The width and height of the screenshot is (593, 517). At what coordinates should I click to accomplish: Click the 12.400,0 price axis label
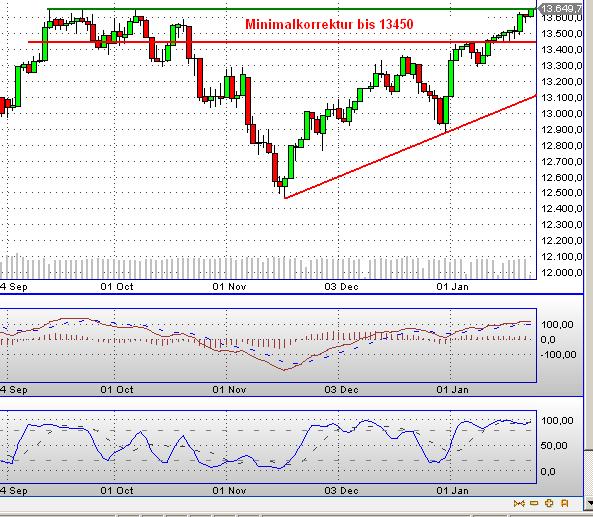click(x=562, y=208)
